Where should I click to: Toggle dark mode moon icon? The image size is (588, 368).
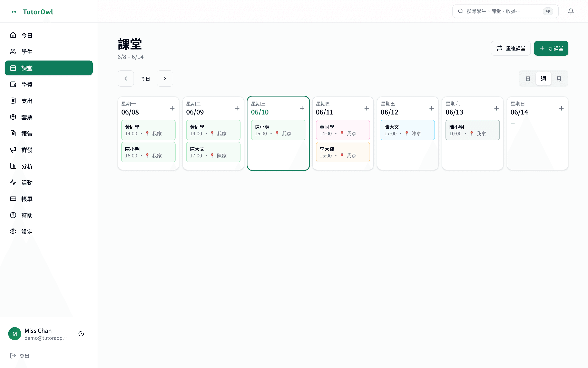coord(81,334)
